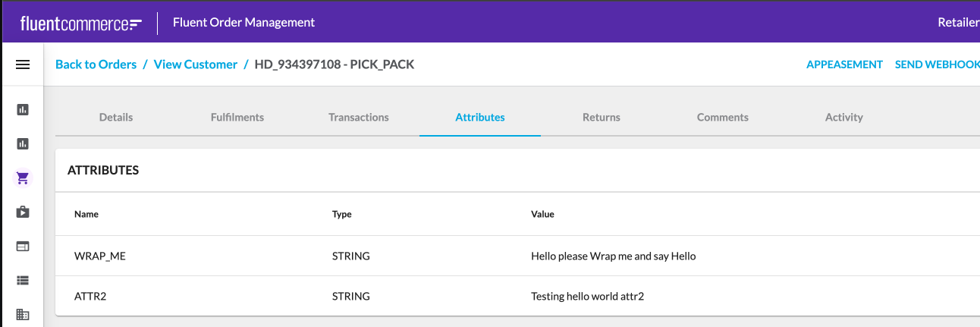The width and height of the screenshot is (980, 327).
Task: Follow the Back to Orders link
Action: (96, 64)
